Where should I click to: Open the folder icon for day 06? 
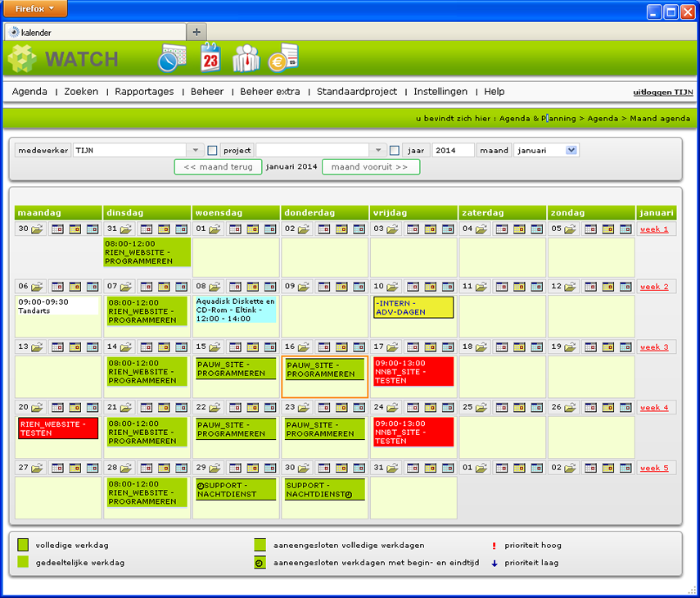37,287
